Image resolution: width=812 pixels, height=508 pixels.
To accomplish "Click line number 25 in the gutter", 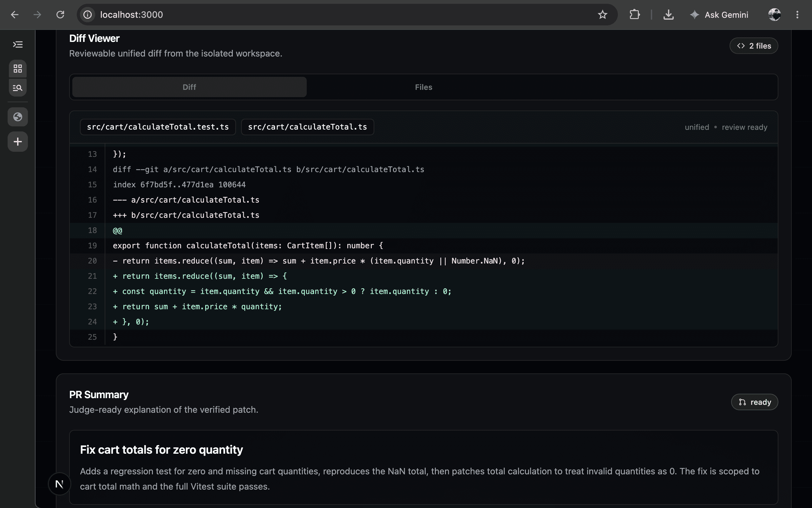I will pos(92,337).
